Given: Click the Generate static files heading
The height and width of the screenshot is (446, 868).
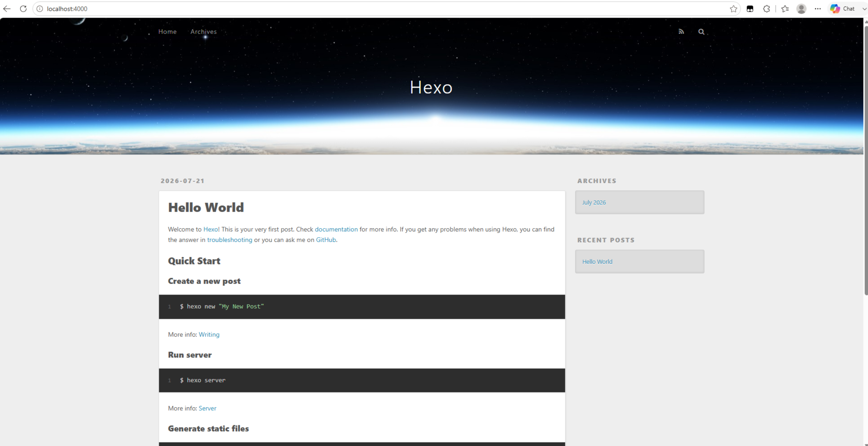Looking at the screenshot, I should (208, 429).
